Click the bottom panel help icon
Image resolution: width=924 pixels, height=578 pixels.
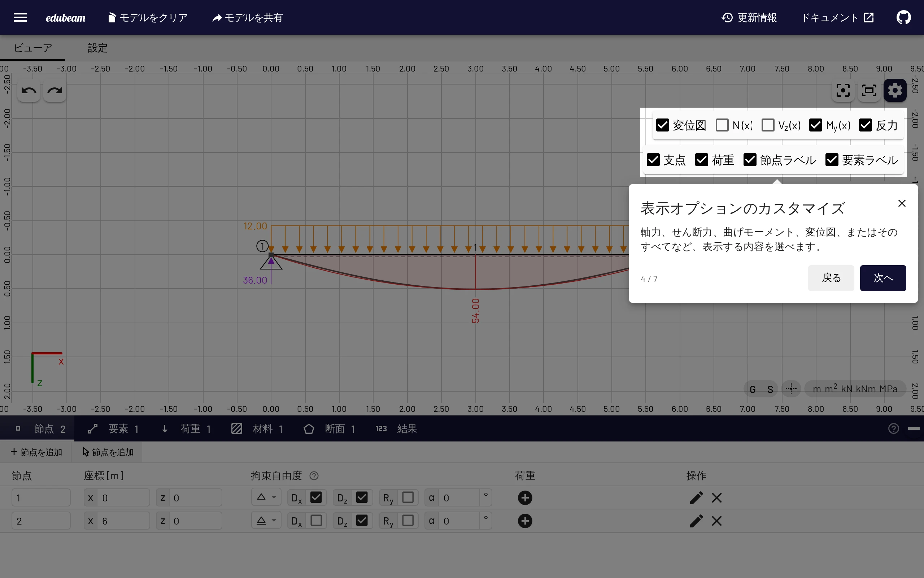[893, 428]
